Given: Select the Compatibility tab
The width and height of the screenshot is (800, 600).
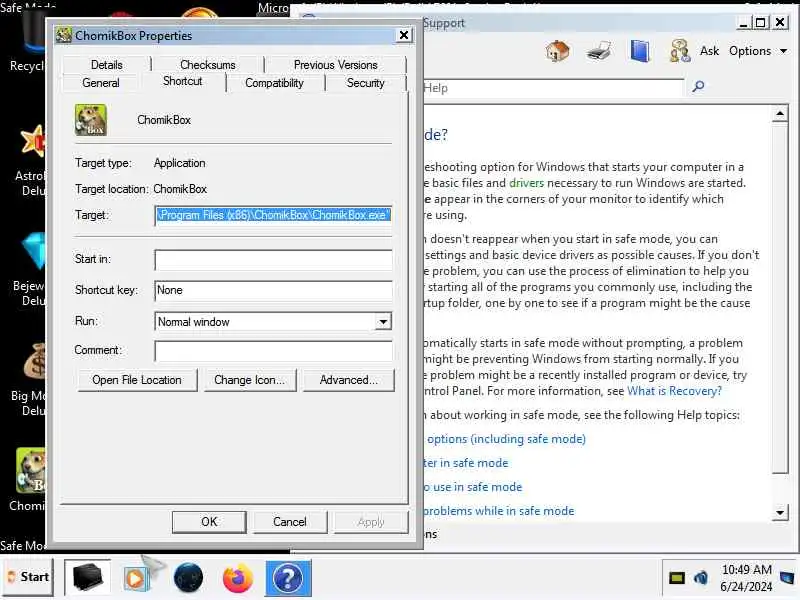Looking at the screenshot, I should [x=274, y=83].
